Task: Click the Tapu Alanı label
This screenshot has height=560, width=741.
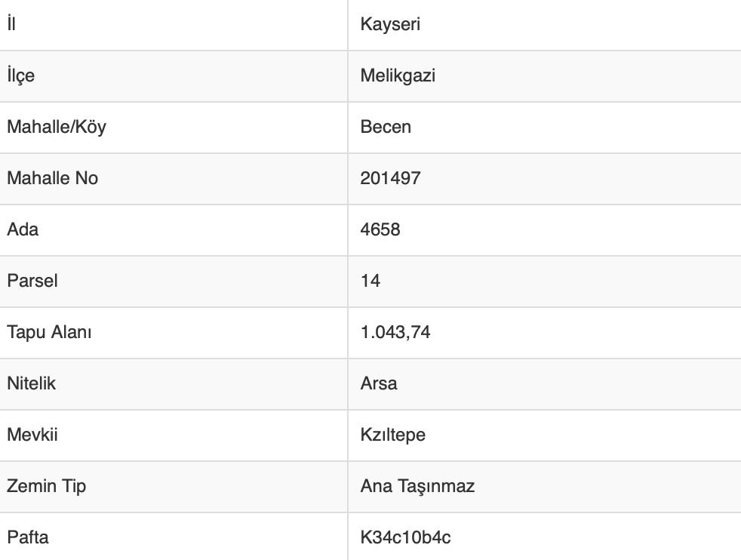Action: 49,332
